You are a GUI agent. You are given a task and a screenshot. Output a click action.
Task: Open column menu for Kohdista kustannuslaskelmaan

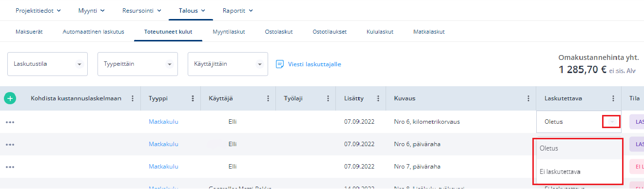(133, 98)
